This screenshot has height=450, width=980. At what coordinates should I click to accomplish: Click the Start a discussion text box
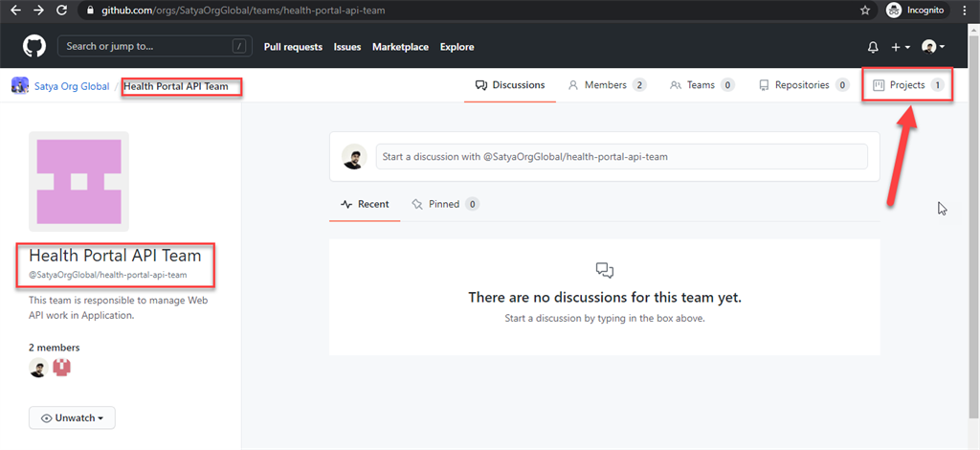click(621, 156)
